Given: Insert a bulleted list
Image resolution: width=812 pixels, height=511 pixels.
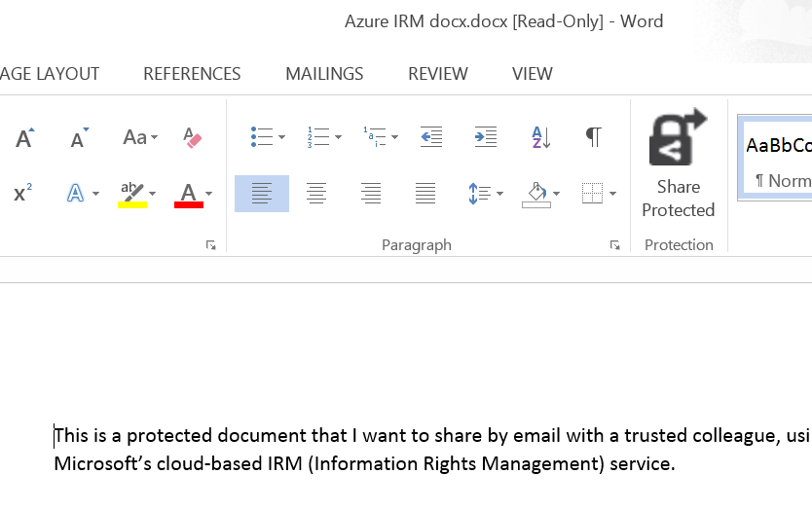Looking at the screenshot, I should [262, 137].
